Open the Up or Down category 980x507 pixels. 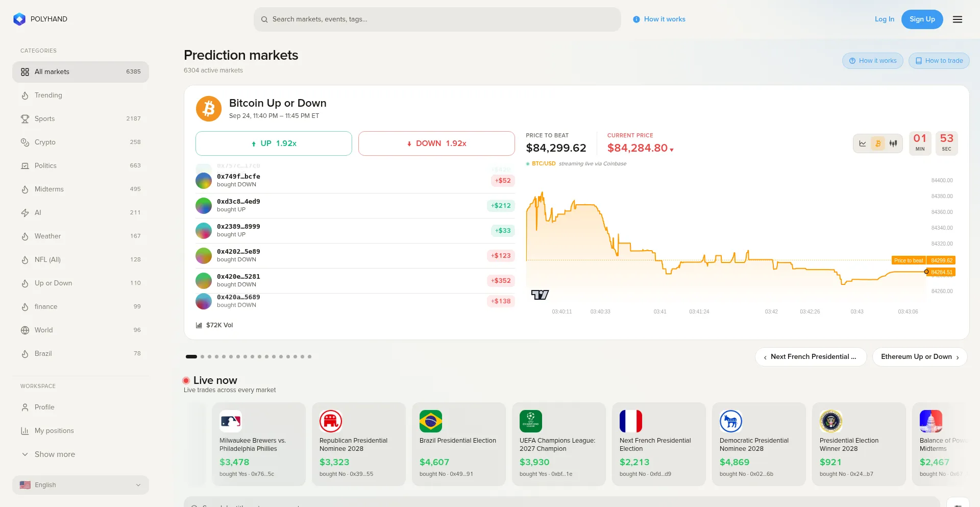pos(81,283)
